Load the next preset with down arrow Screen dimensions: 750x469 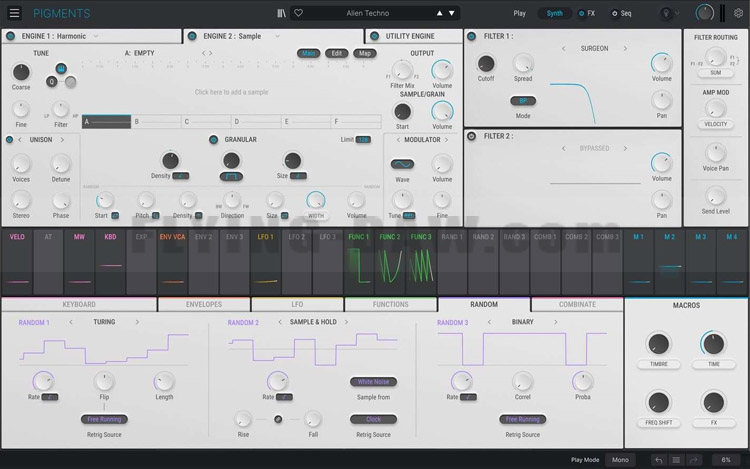point(452,13)
